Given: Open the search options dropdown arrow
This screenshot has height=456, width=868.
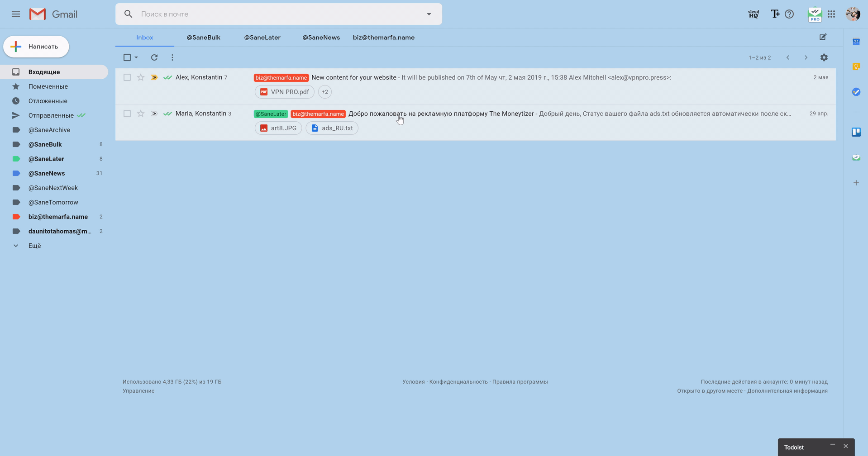Looking at the screenshot, I should (x=429, y=14).
